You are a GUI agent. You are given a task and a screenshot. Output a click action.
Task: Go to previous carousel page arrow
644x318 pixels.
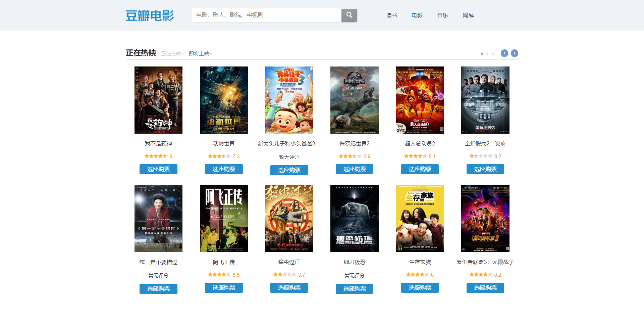point(504,53)
